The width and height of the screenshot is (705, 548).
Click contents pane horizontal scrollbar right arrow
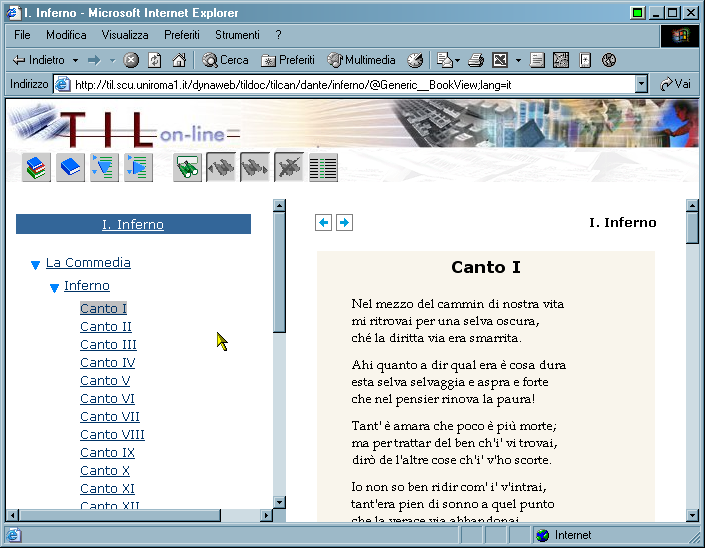pyautogui.click(x=267, y=515)
